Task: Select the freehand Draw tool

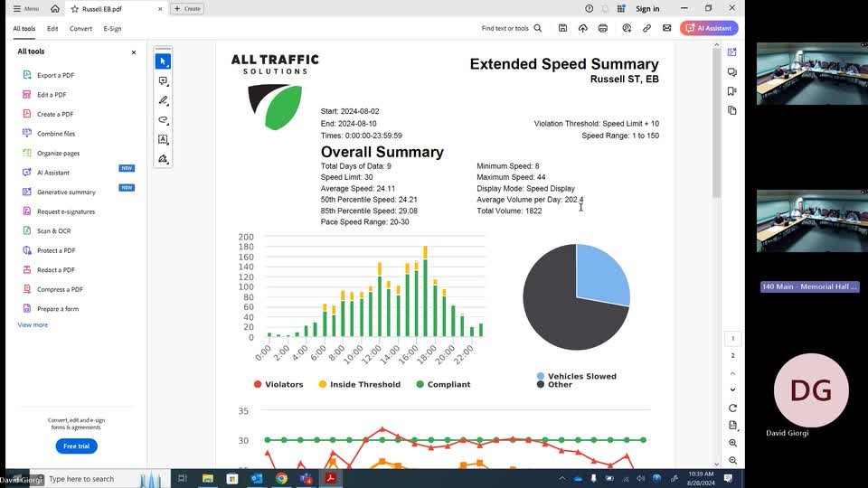Action: coord(163,120)
